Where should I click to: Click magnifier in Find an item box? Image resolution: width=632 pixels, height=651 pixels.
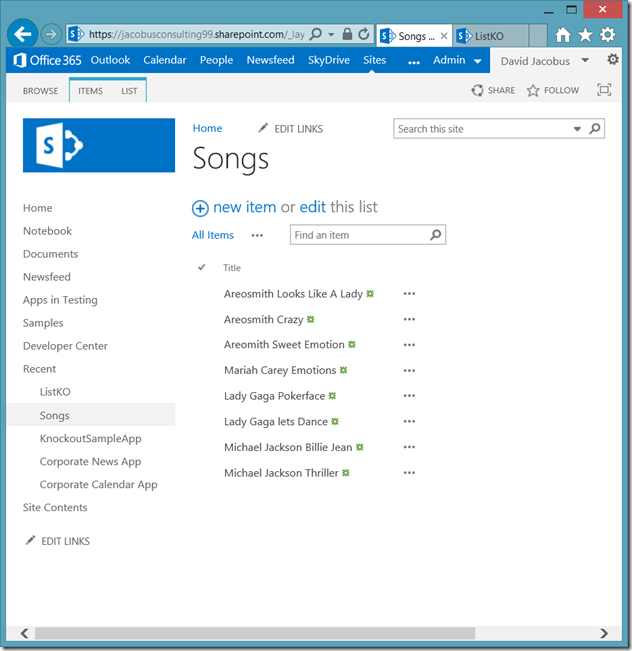pos(436,235)
